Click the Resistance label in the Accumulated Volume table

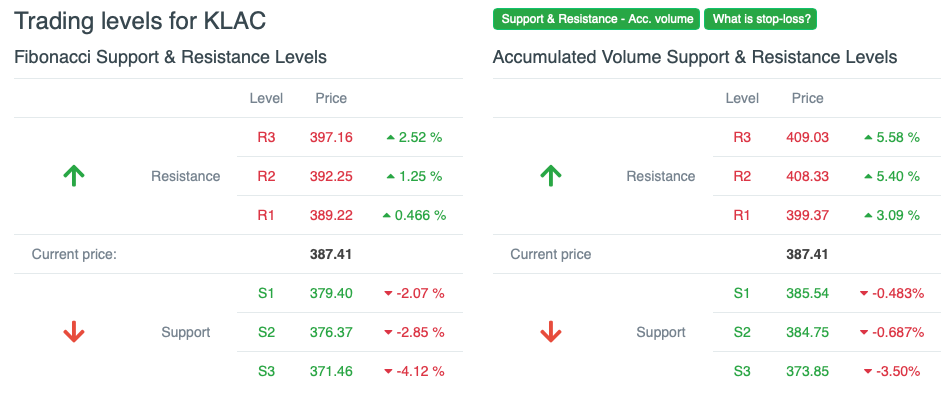(x=660, y=177)
